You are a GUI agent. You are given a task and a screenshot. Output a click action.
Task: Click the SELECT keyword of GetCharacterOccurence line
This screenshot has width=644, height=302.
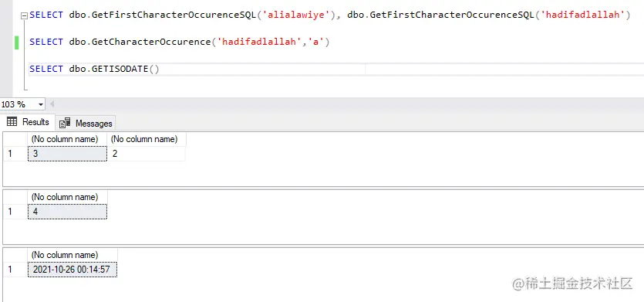[46, 42]
